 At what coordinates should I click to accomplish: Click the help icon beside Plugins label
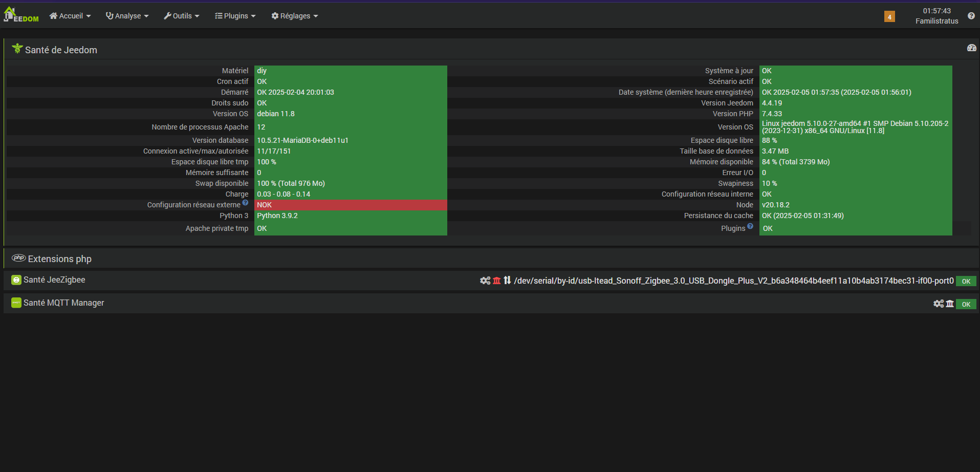[750, 226]
